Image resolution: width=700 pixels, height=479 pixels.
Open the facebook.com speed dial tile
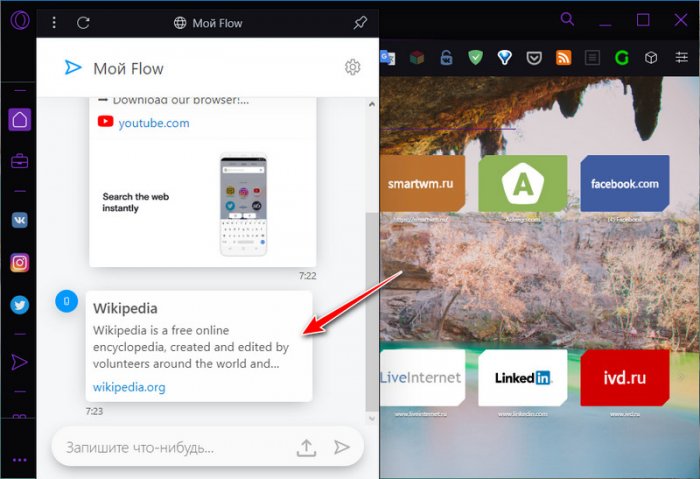coord(624,184)
